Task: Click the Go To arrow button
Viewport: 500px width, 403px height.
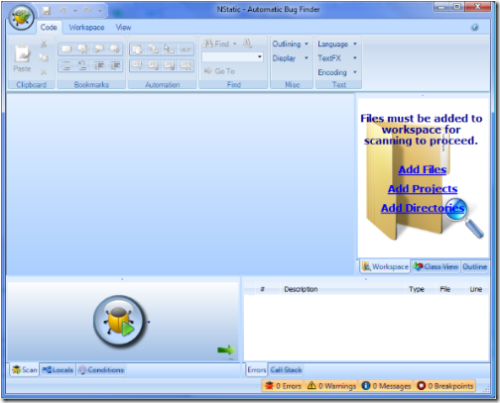Action: click(x=220, y=71)
